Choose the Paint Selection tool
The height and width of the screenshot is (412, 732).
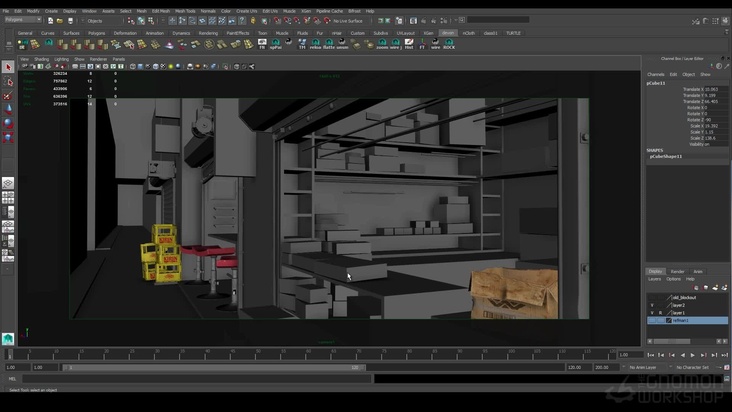click(8, 96)
